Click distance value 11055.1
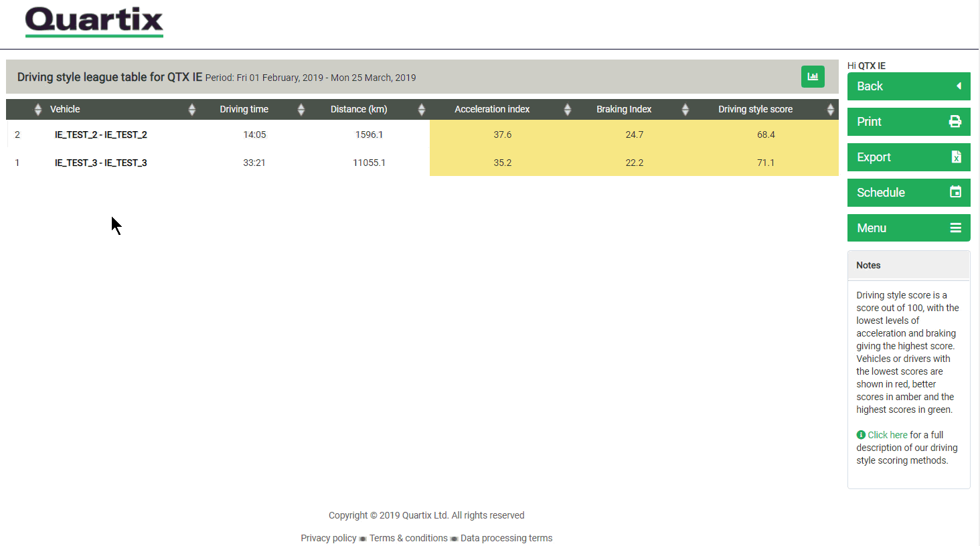Viewport: 980px width, 546px height. (x=370, y=163)
